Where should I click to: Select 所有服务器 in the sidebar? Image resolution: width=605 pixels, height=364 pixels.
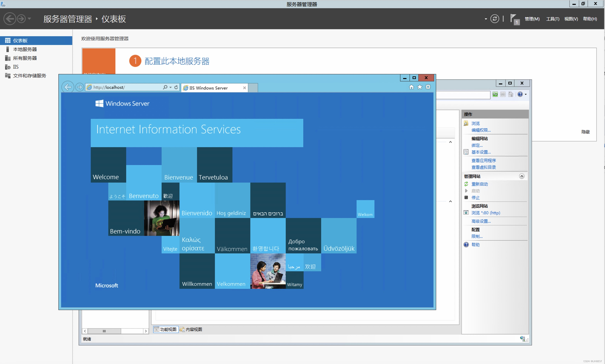(36, 58)
